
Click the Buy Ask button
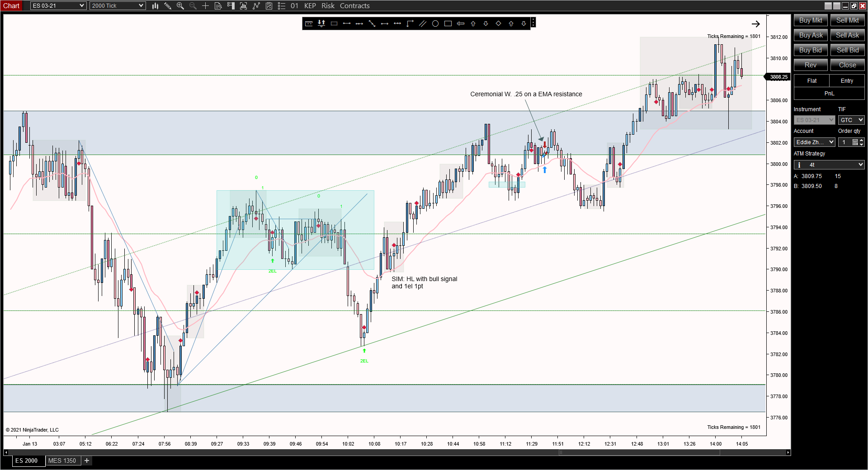811,35
